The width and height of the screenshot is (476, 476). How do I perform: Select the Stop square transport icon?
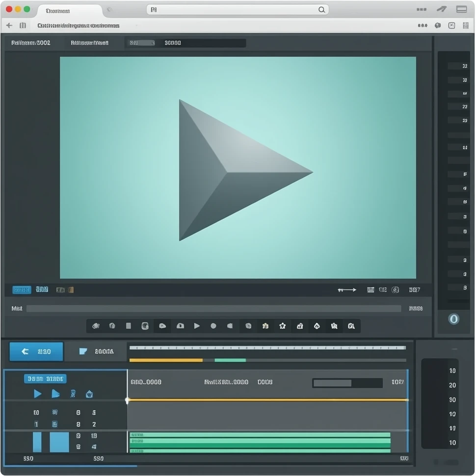pyautogui.click(x=128, y=326)
